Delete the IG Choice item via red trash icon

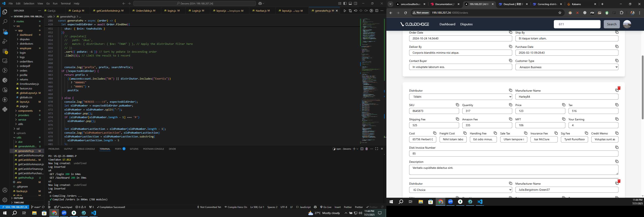619,181
